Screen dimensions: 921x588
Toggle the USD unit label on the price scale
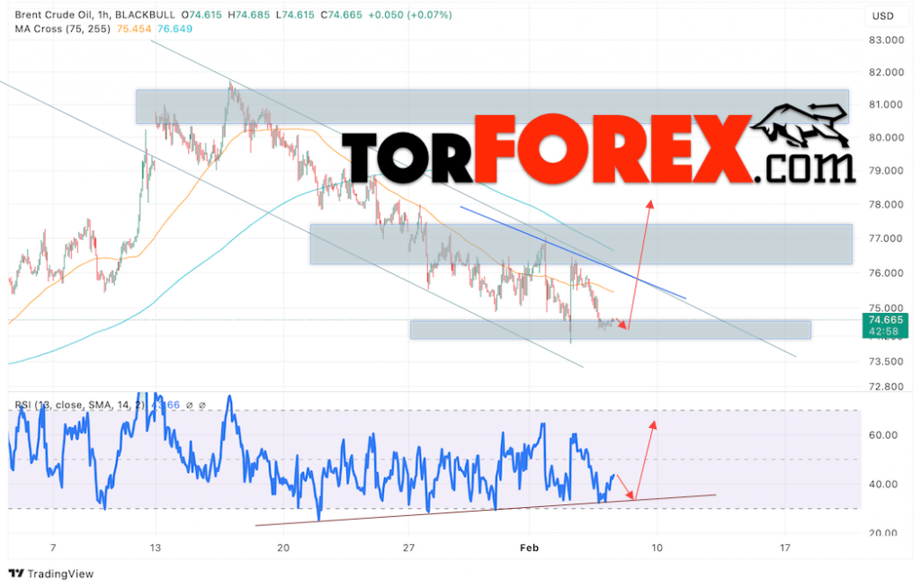tap(883, 14)
